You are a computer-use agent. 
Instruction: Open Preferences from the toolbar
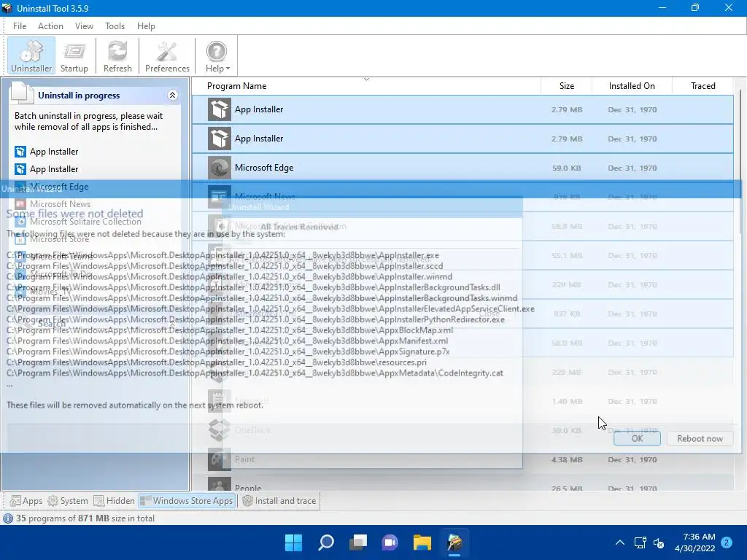tap(167, 55)
